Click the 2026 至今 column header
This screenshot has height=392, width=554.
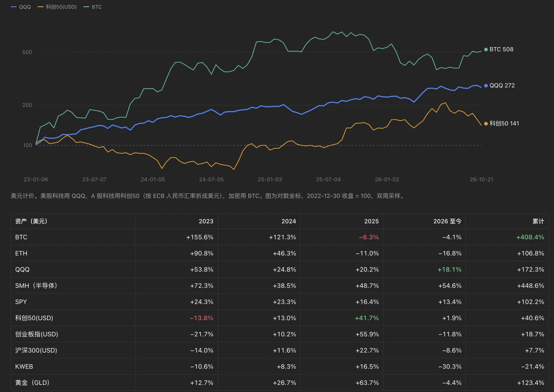click(447, 222)
